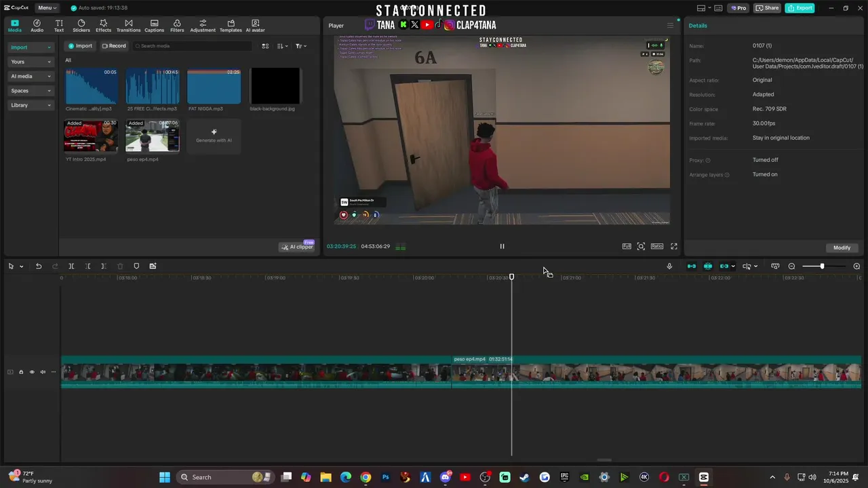The image size is (868, 488).
Task: Open the player panel hamburger menu
Action: coord(671,26)
